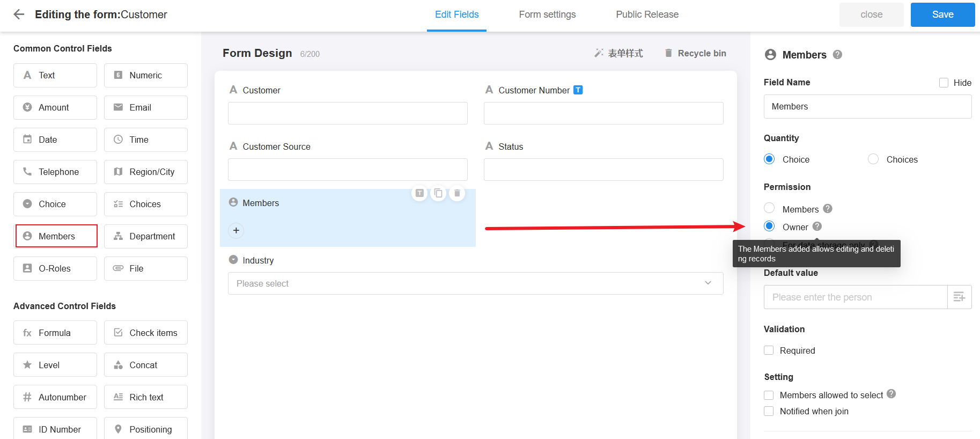Check Notified when join option

pyautogui.click(x=769, y=411)
